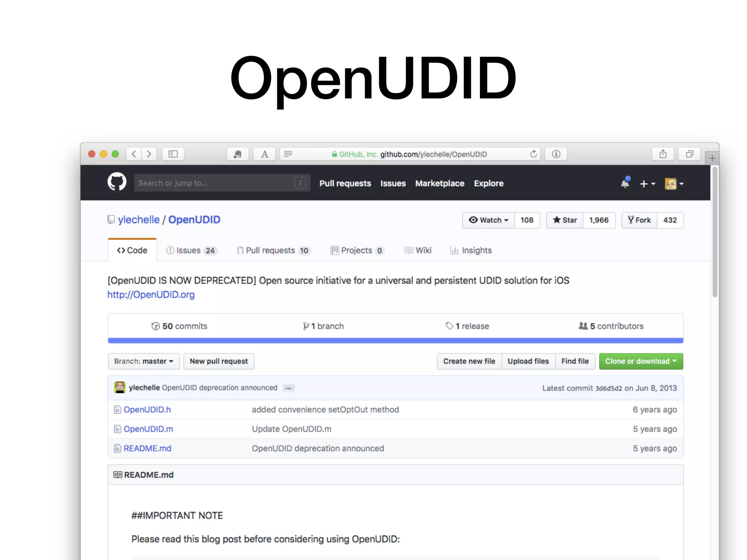
Task: Follow the http://OpenUDID.org link
Action: tap(151, 295)
